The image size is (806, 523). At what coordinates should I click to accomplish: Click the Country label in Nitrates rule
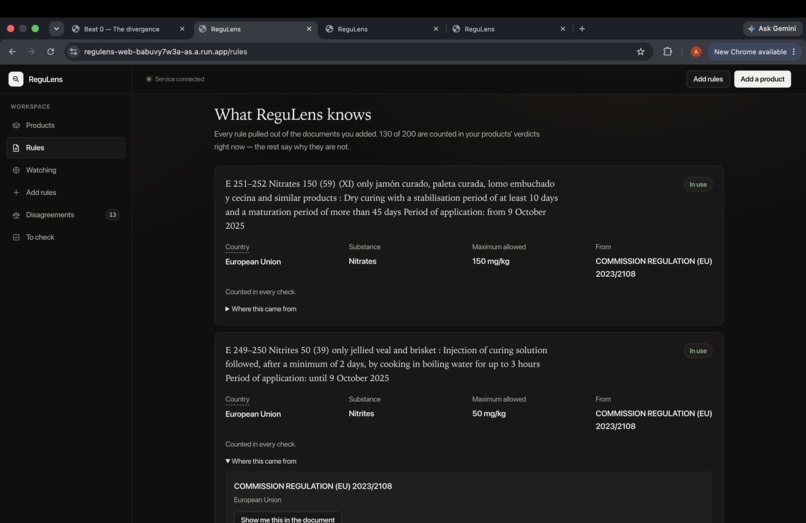[237, 247]
